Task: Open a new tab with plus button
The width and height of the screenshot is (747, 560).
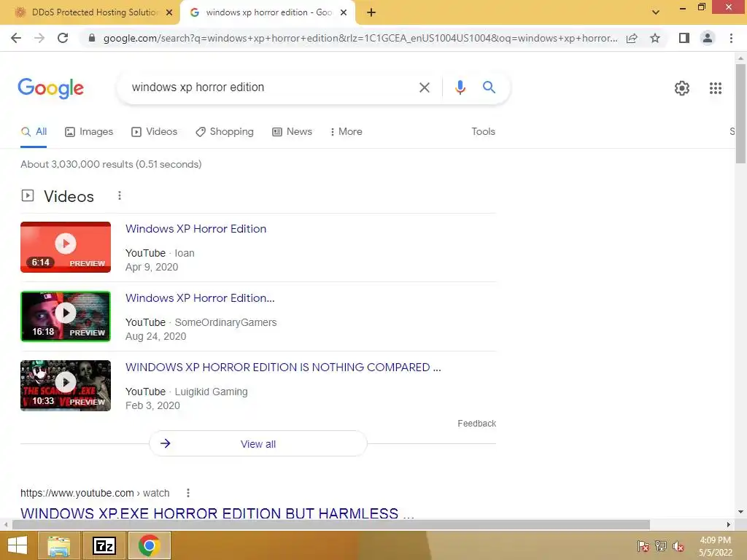Action: click(371, 12)
